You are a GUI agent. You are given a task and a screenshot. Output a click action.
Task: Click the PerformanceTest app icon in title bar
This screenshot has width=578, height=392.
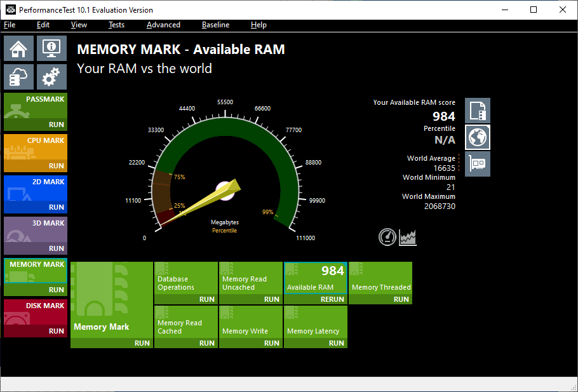tap(10, 10)
